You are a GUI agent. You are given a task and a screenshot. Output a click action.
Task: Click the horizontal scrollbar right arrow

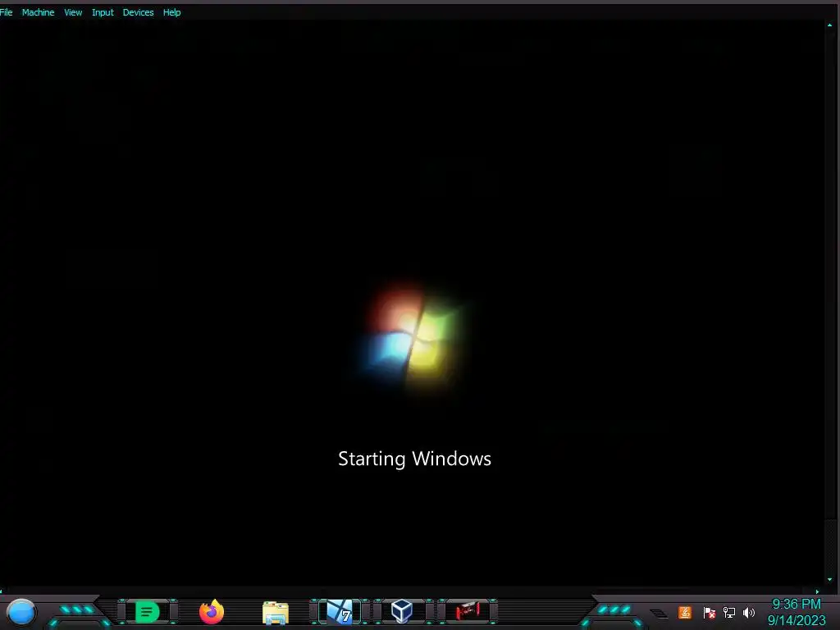(818, 591)
